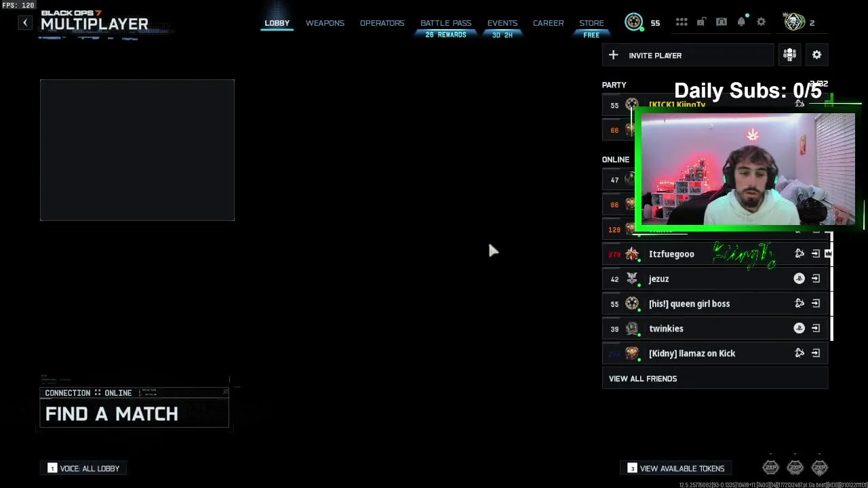Click the webcam overlay video
868x488 pixels.
[748, 169]
